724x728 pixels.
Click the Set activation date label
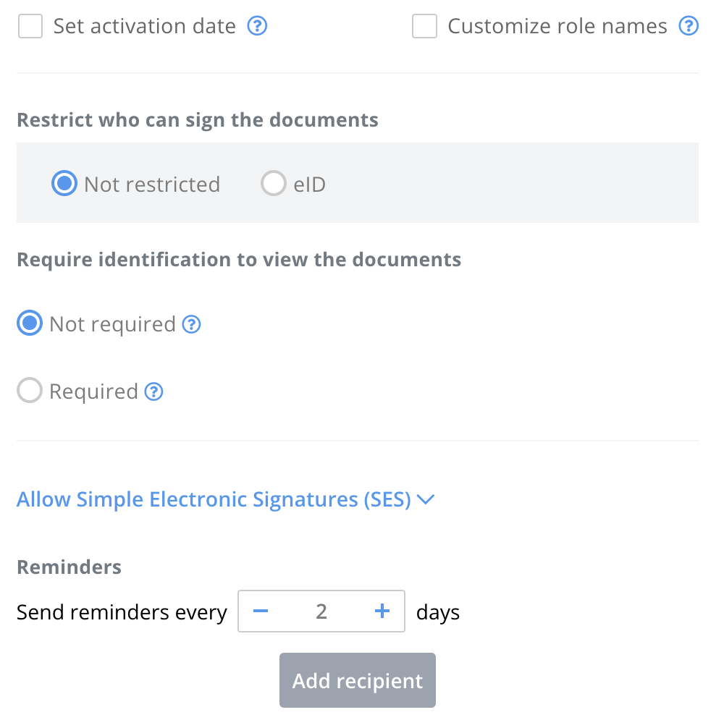click(144, 26)
